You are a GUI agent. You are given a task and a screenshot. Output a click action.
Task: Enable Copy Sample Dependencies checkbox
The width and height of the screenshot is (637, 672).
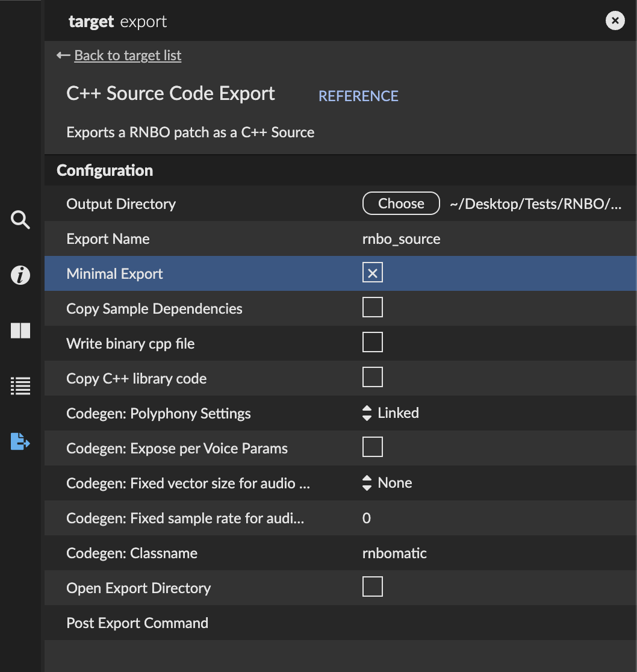pyautogui.click(x=372, y=307)
